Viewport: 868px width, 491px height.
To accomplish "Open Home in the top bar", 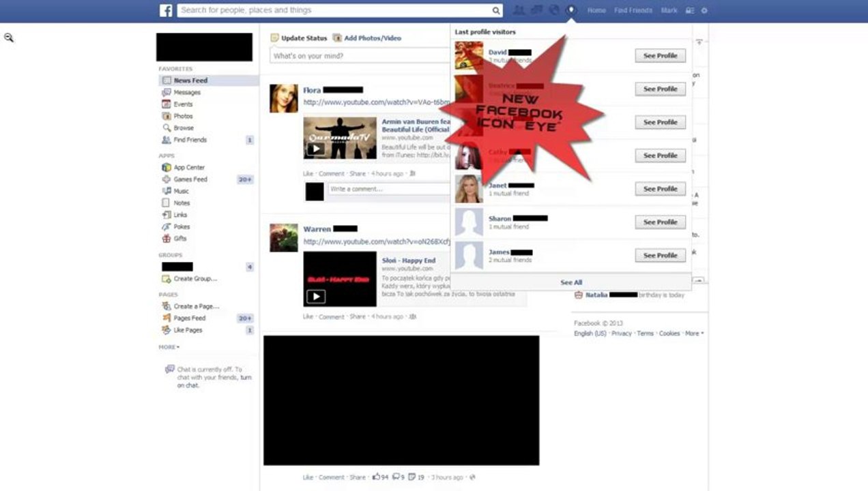I will tap(596, 10).
